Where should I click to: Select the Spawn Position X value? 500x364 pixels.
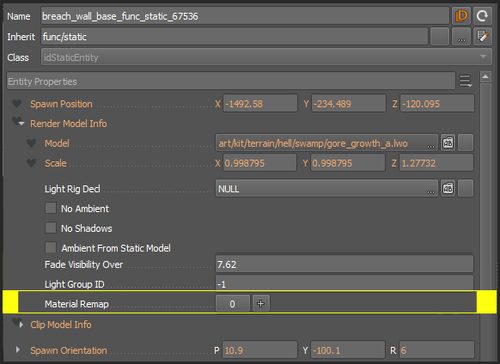pyautogui.click(x=260, y=103)
